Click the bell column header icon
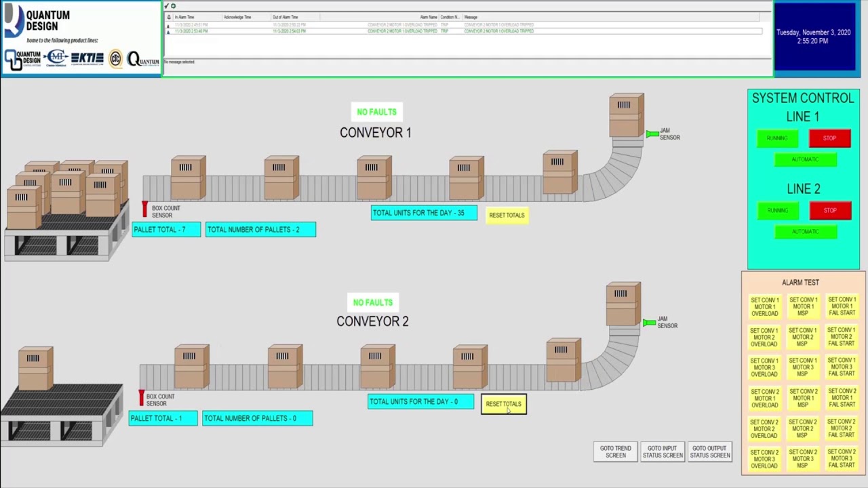The height and width of the screenshot is (488, 868). [x=169, y=17]
